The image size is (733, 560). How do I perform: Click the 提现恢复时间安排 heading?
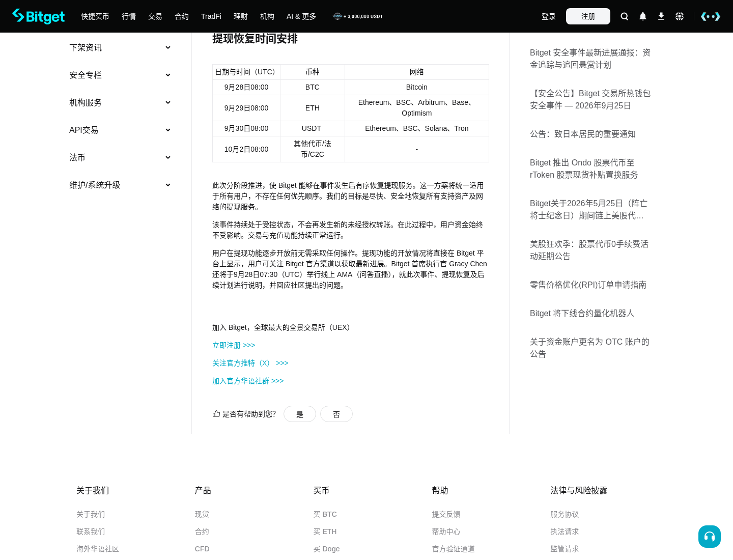tap(255, 39)
